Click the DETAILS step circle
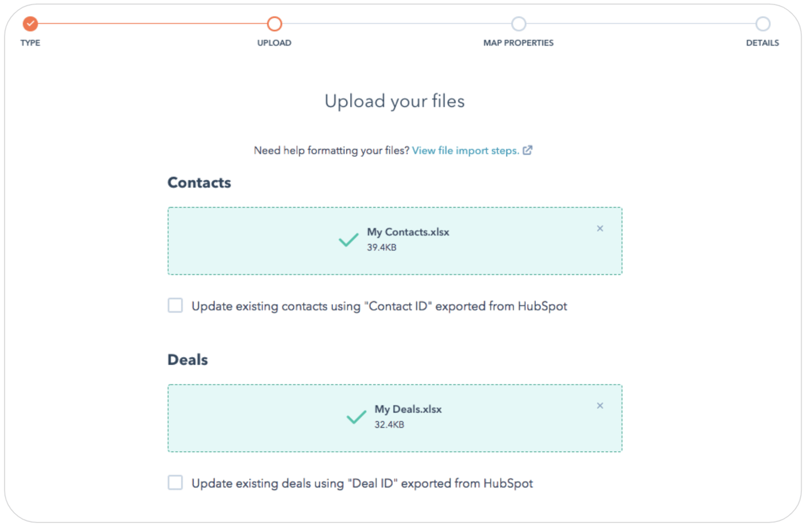Viewport: 812px width, 528px height. tap(763, 24)
